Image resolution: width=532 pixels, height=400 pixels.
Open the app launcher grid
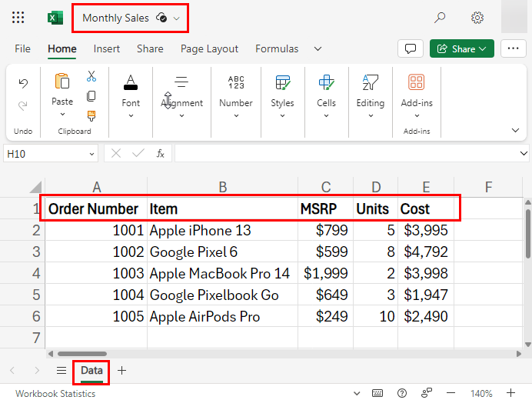point(18,18)
